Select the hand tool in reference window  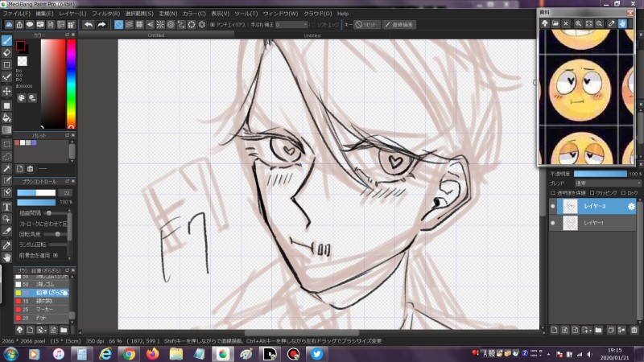622,24
